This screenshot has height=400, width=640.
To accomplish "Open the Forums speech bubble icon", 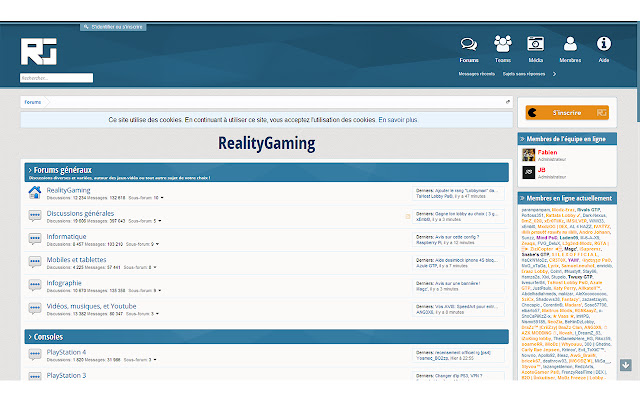I will coord(469,44).
